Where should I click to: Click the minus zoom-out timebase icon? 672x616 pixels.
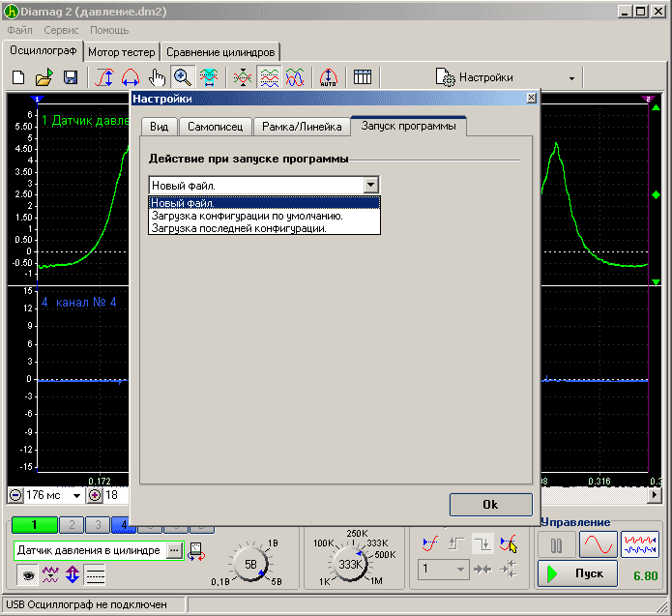click(x=15, y=495)
